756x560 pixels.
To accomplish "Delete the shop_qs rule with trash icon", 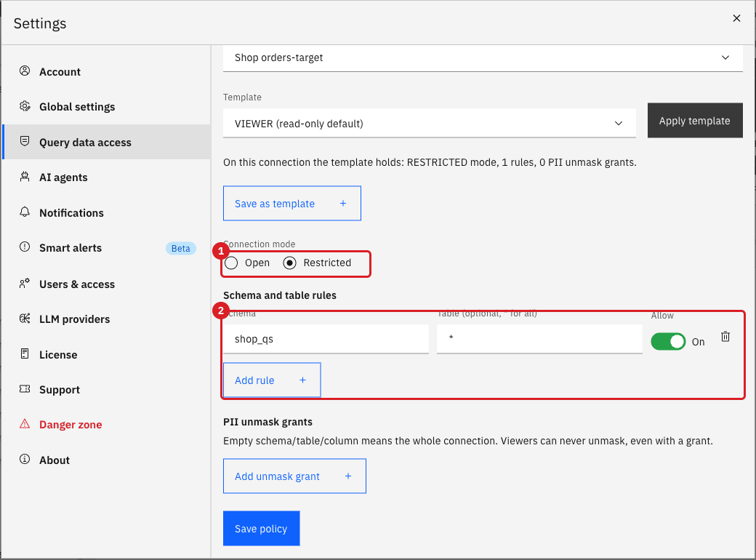I will click(725, 337).
